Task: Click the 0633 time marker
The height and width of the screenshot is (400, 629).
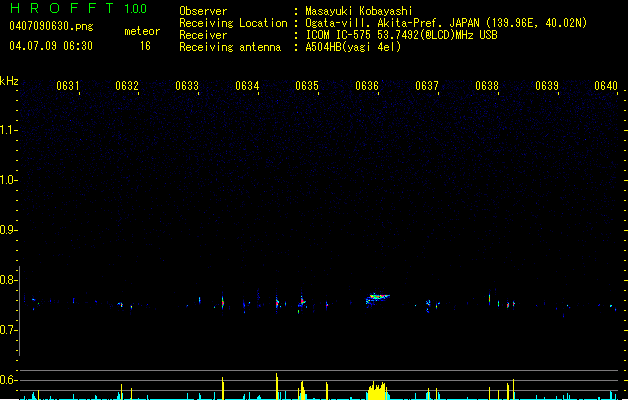Action: click(187, 86)
